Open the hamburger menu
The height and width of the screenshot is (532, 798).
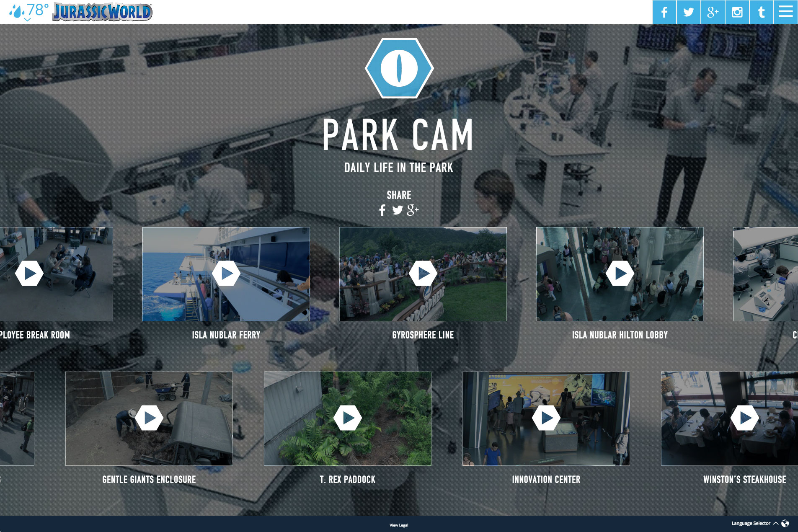[x=786, y=12]
